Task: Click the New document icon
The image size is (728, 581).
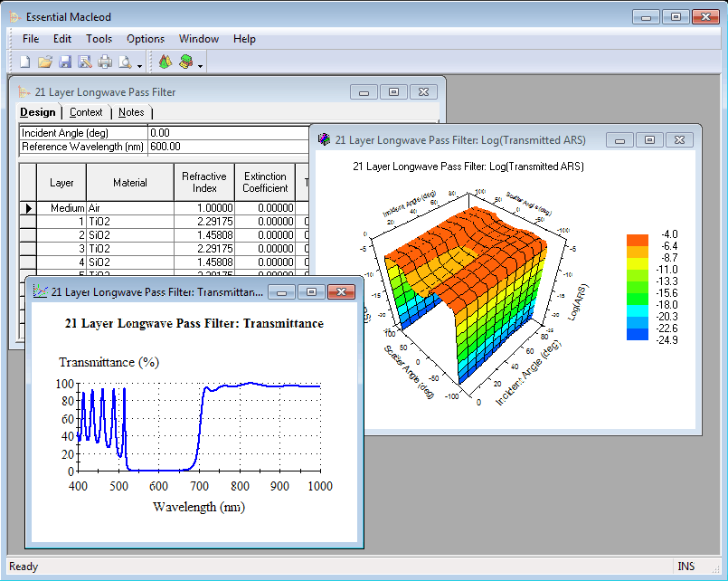Action: [x=25, y=62]
